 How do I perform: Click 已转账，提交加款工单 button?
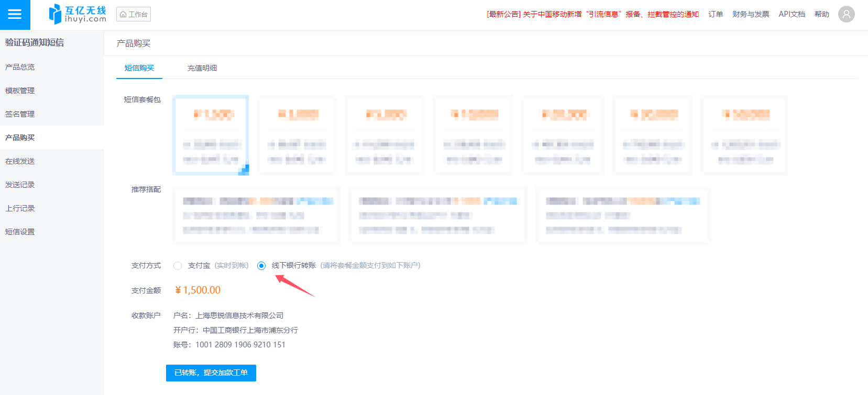point(211,373)
